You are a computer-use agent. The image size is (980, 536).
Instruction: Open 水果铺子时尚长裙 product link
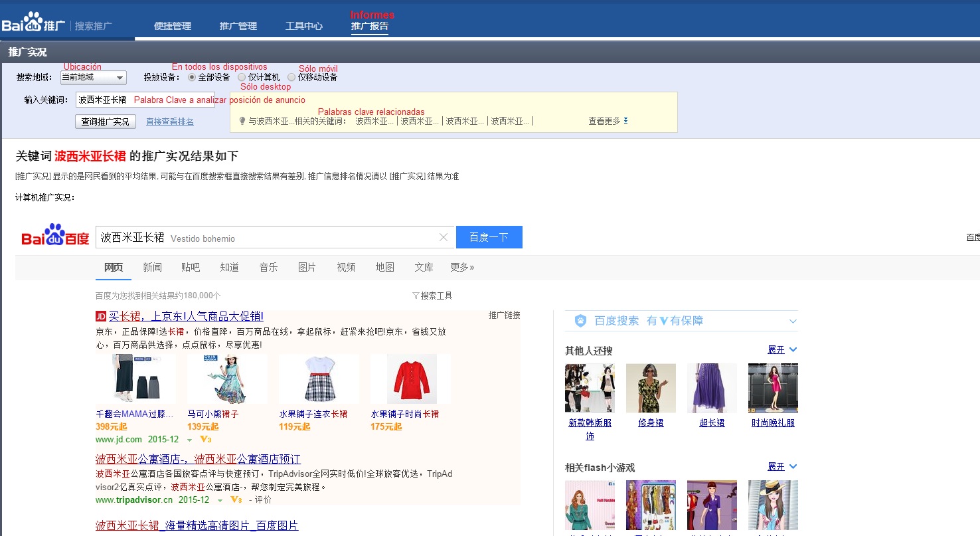coord(404,414)
